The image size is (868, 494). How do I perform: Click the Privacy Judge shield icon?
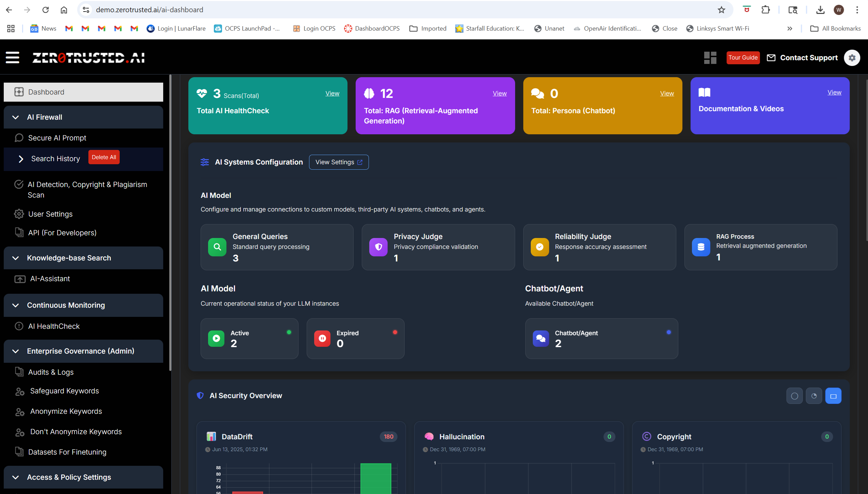click(378, 247)
